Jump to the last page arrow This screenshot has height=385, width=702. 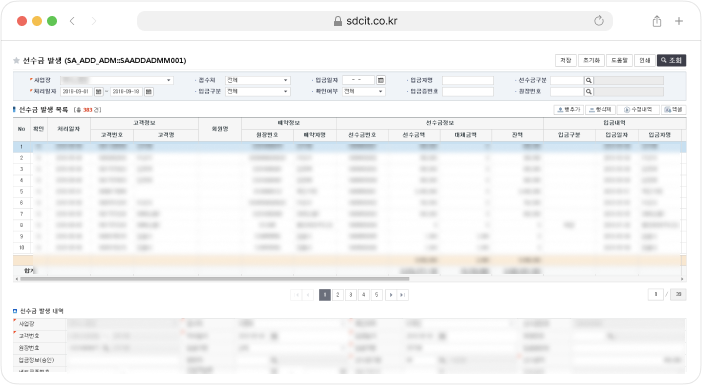402,295
